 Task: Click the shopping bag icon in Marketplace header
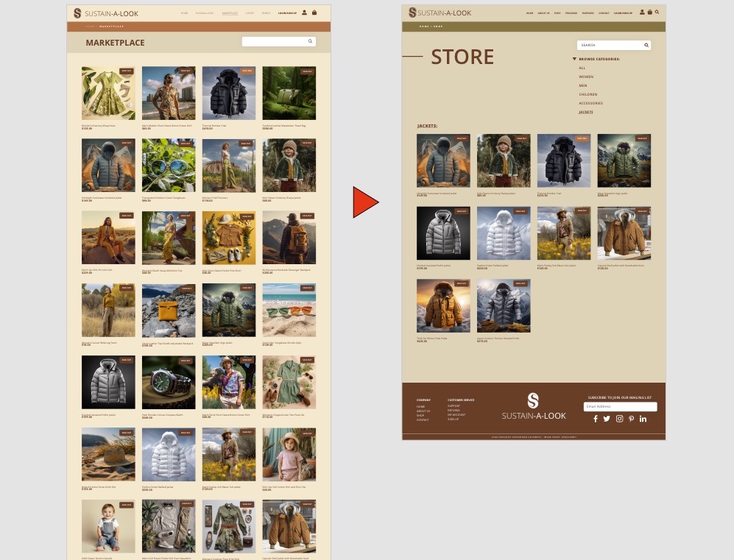314,13
